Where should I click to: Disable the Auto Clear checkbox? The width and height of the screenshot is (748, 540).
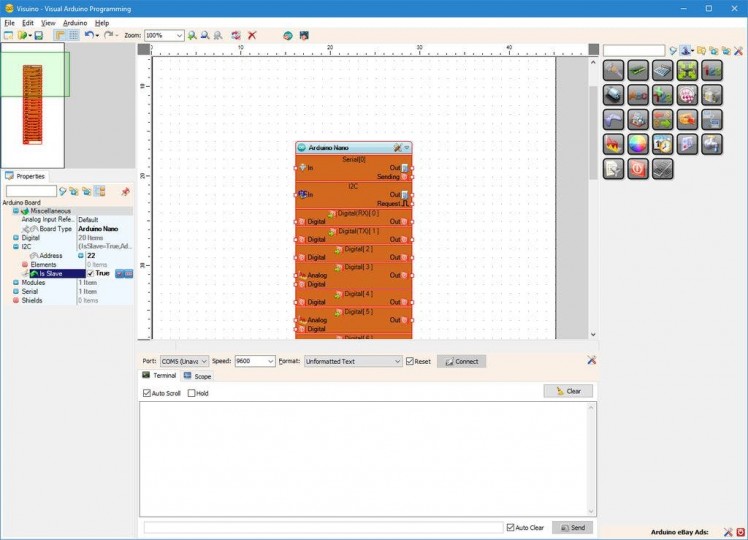510,527
